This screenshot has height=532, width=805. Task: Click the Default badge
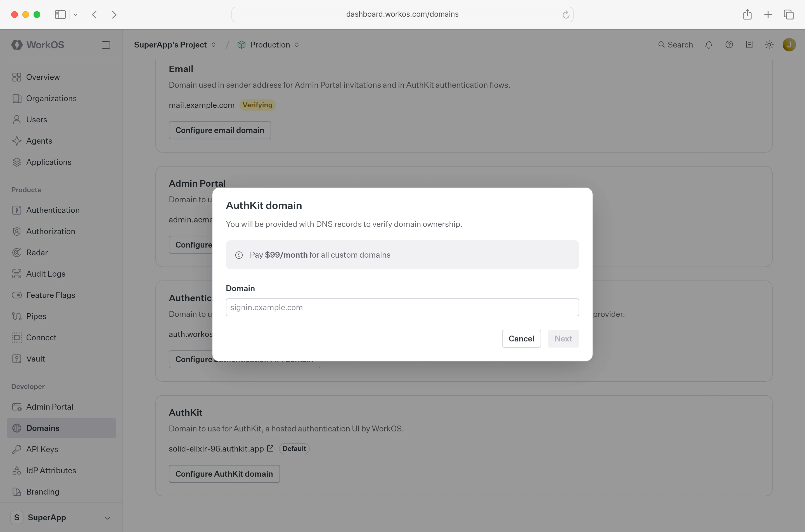click(294, 448)
